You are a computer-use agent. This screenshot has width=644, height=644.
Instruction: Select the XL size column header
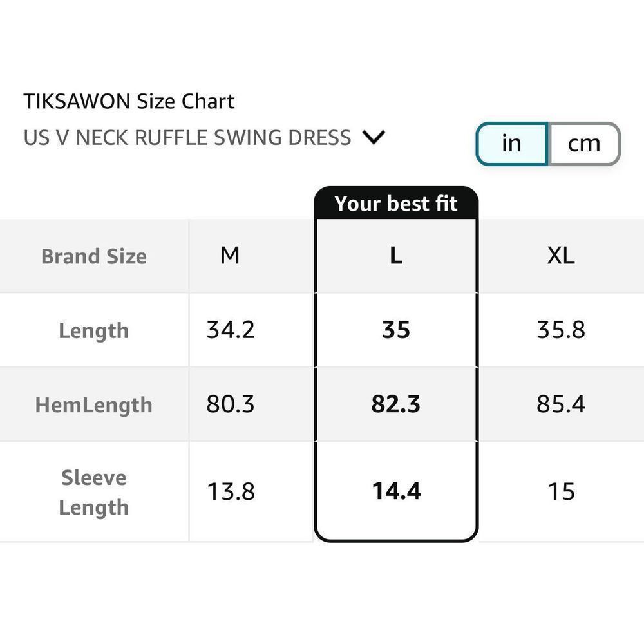560,256
